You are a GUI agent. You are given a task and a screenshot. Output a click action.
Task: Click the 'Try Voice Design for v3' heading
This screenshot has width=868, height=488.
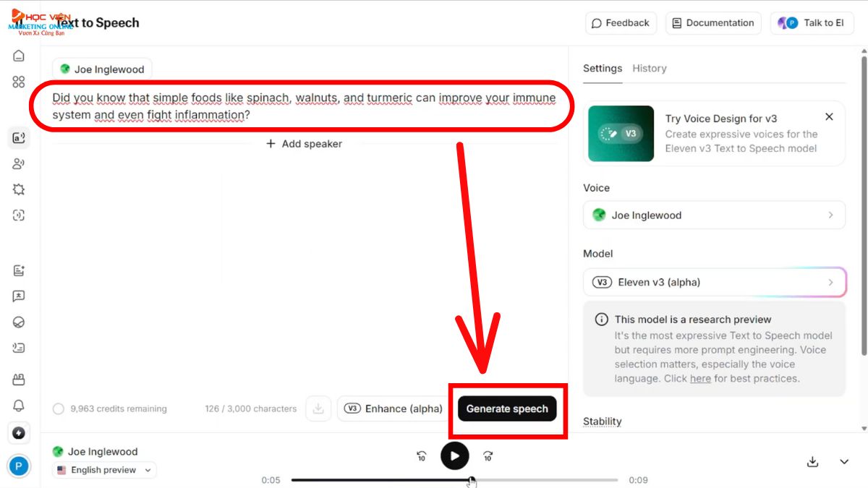[721, 119]
